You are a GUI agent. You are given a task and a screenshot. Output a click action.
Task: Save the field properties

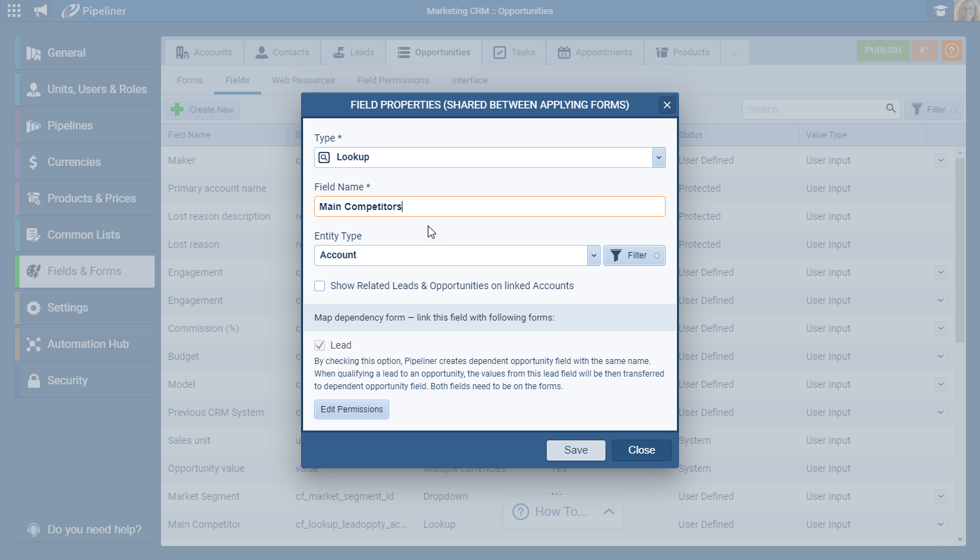tap(575, 450)
